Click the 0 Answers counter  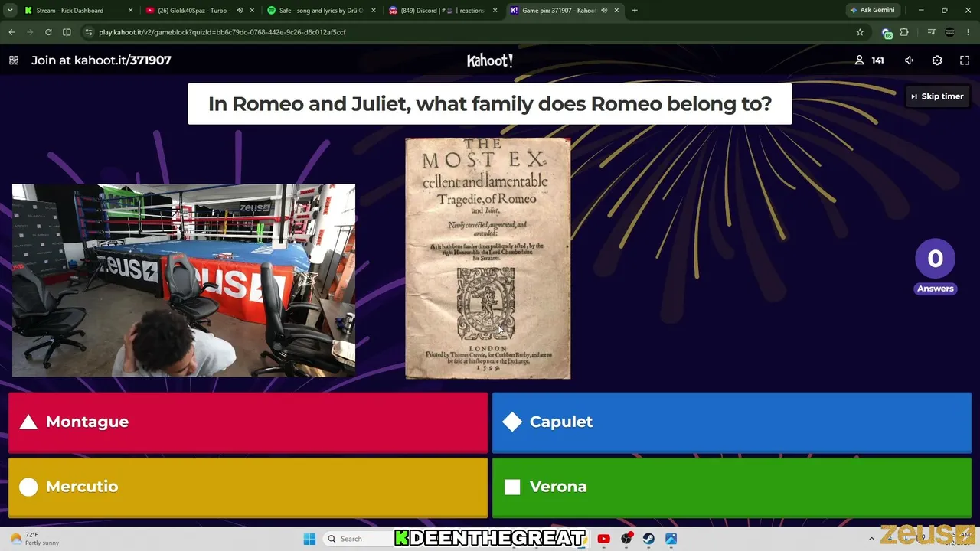tap(935, 268)
